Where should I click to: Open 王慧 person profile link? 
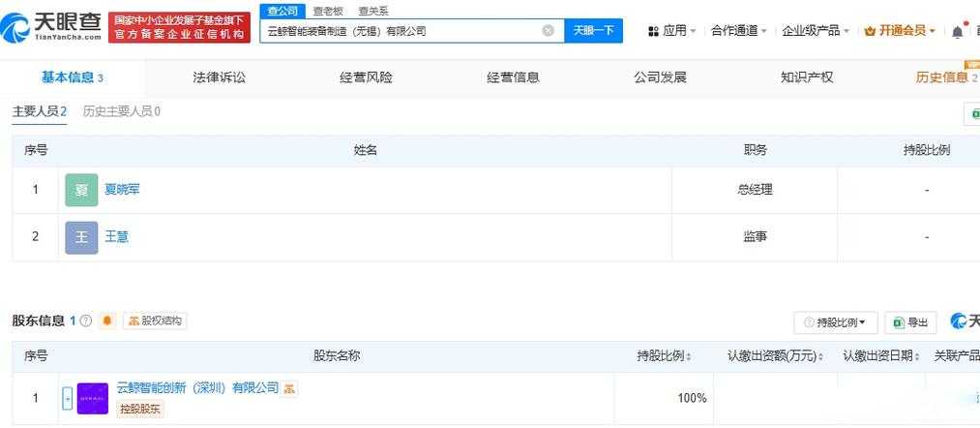pos(116,236)
